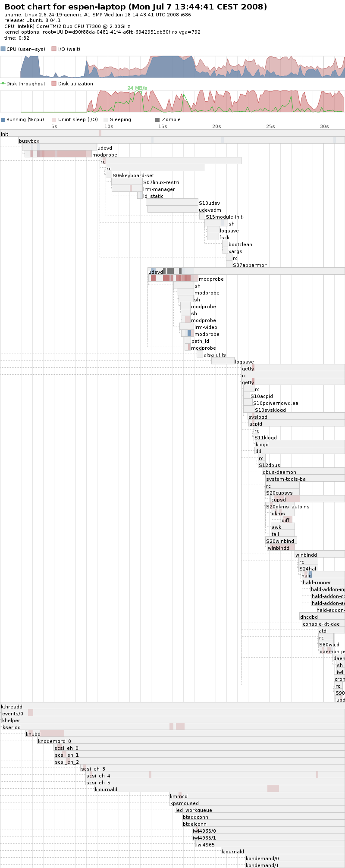Screen dimensions: 345x868
Task: Click the cupsd process bar
Action: click(x=307, y=499)
